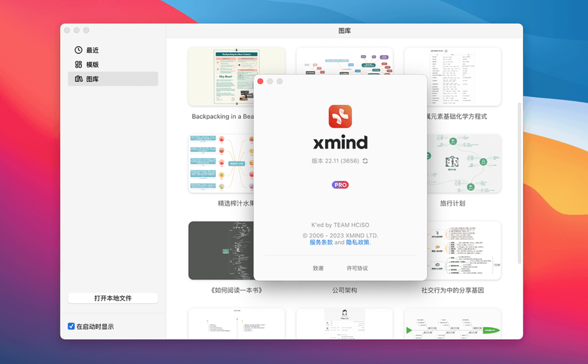Click the books icon beside 图库
Viewport: 588px width, 364px height.
[78, 79]
